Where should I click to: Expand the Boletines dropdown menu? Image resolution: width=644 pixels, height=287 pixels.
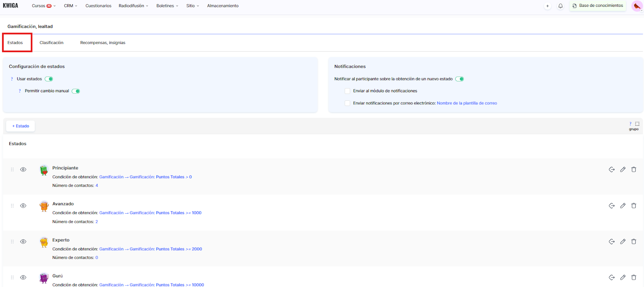167,6
